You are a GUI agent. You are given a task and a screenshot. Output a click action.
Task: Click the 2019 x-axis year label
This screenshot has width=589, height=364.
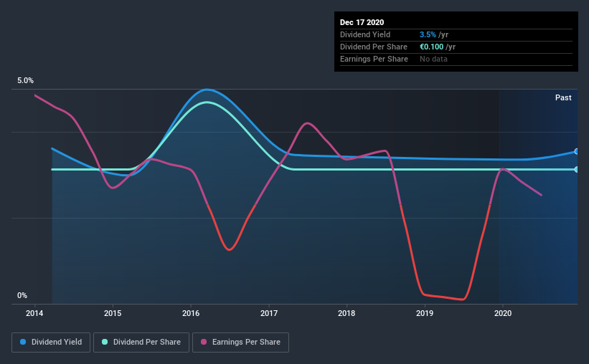tap(425, 313)
